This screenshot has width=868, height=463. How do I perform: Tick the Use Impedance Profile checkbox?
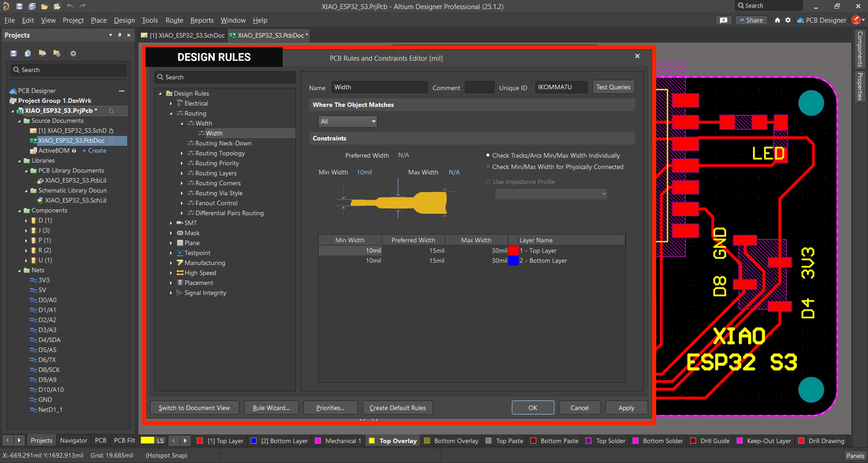coord(488,182)
